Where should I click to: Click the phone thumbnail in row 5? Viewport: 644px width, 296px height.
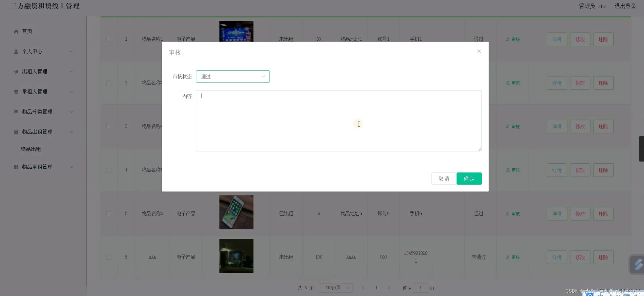coord(236,212)
